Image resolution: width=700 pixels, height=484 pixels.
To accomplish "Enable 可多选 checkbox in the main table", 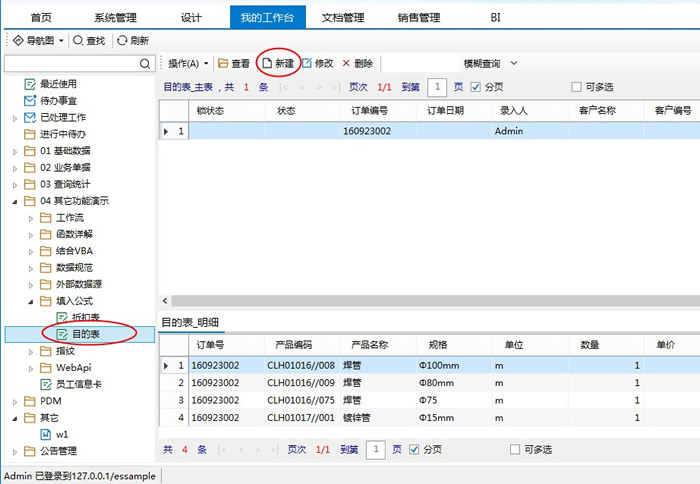I will pos(577,87).
